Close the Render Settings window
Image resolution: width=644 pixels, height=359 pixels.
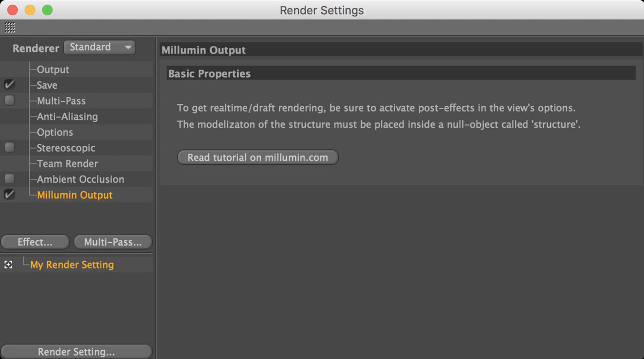coord(13,10)
